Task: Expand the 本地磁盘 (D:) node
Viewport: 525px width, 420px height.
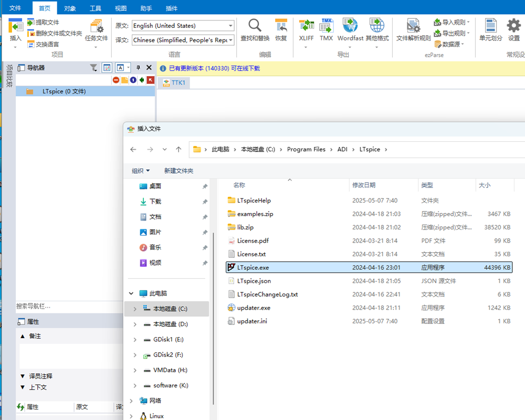Action: tap(135, 324)
